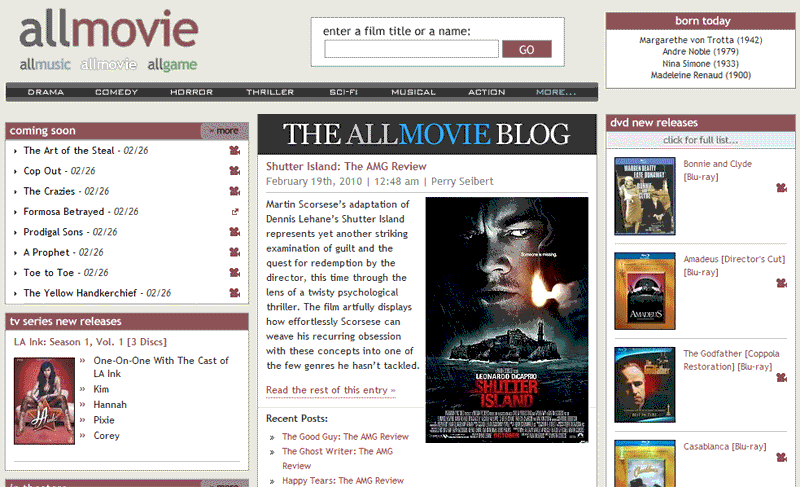The height and width of the screenshot is (487, 800).
Task: Click Margarethe von Trotta in born today
Action: [701, 40]
